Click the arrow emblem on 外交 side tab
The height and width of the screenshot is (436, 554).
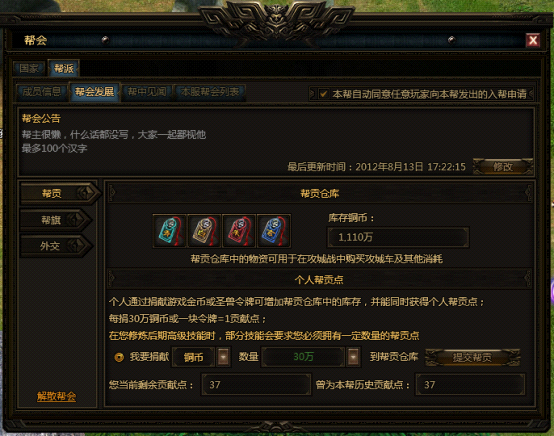click(77, 246)
